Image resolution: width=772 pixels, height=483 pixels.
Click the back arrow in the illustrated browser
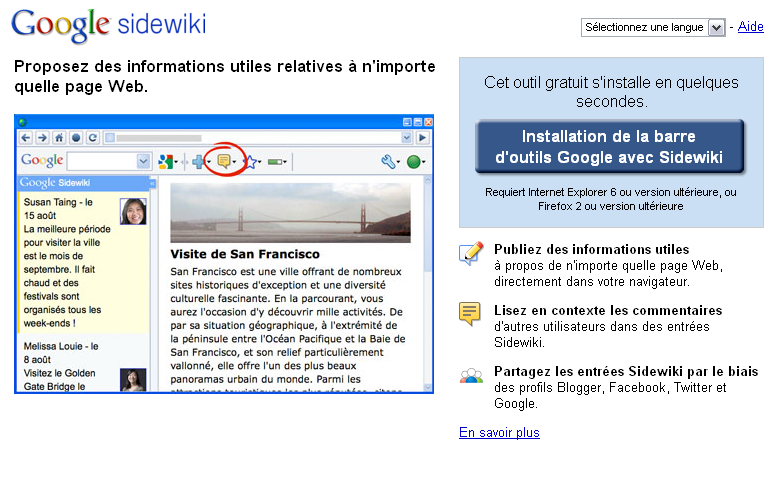26,138
